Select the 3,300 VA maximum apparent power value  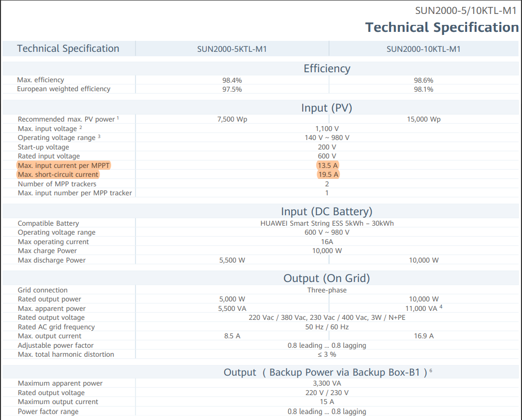(x=327, y=384)
